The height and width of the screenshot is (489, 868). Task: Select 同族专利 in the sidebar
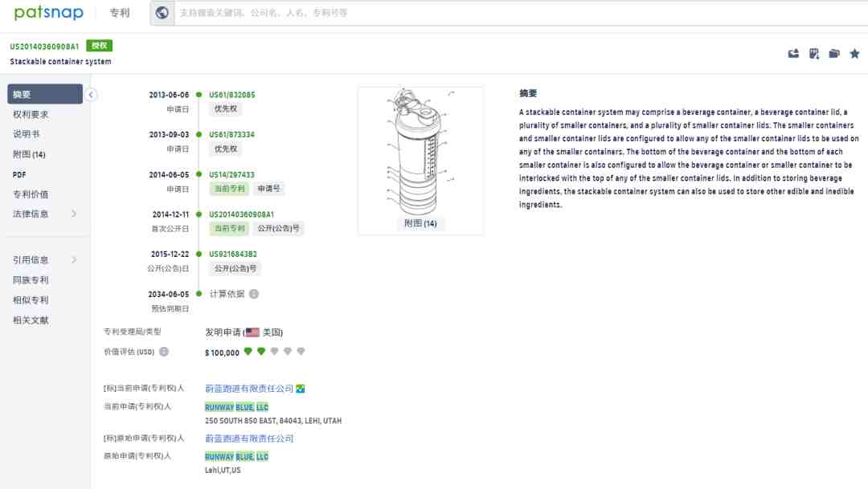pyautogui.click(x=31, y=280)
